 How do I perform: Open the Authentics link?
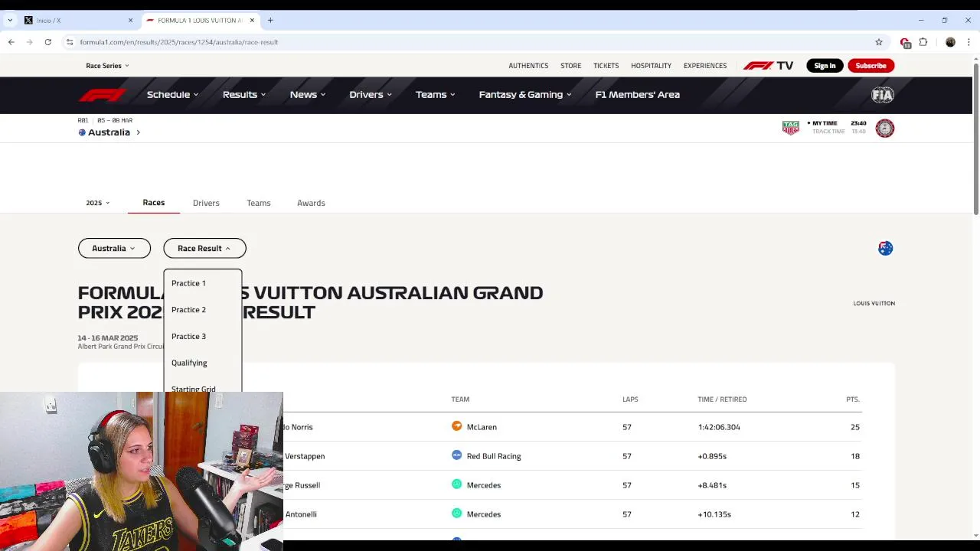pos(528,66)
